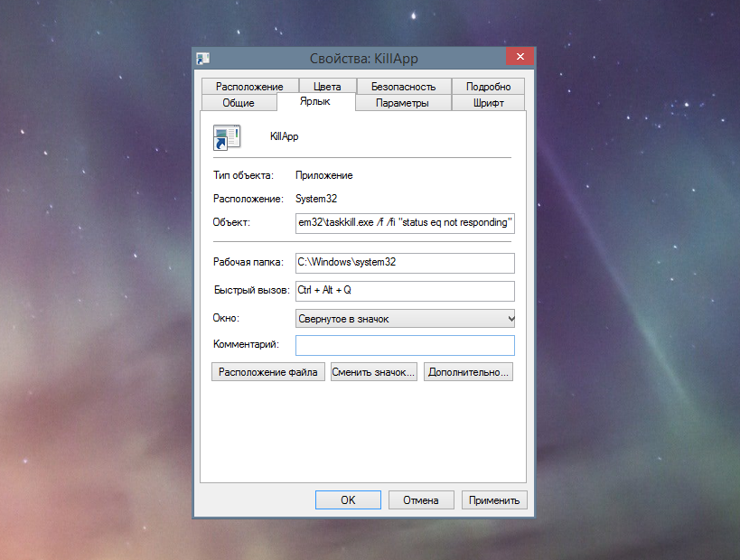Click the KillApp shortcut icon in the dialog

227,137
